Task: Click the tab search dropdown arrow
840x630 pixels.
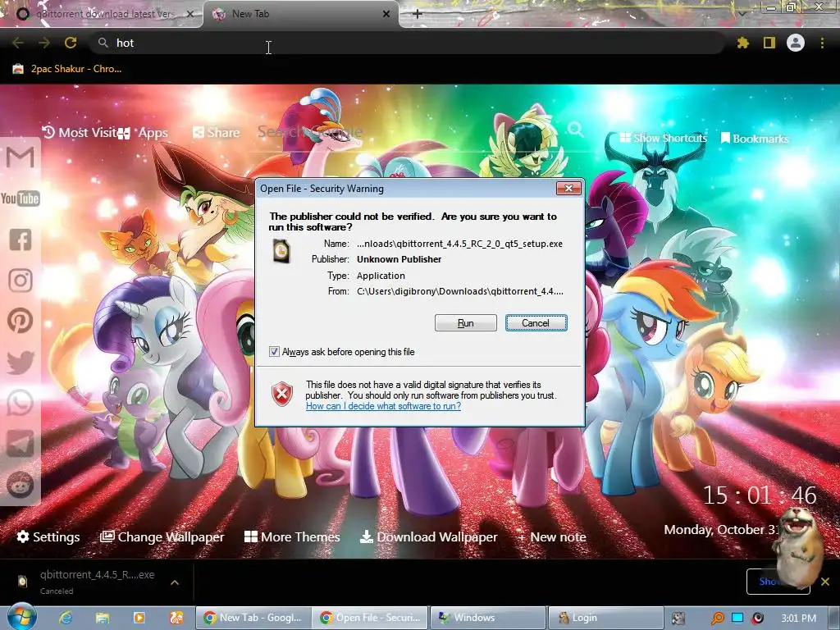Action: click(742, 13)
